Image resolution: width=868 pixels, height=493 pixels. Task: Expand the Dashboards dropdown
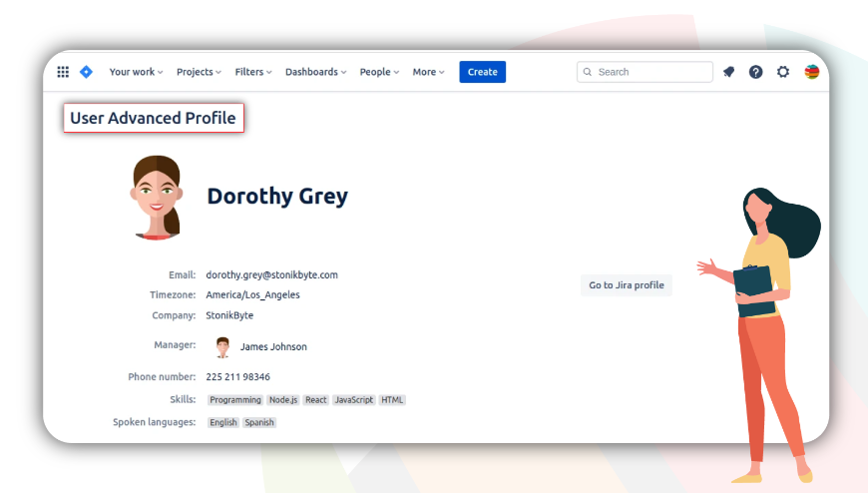(315, 72)
